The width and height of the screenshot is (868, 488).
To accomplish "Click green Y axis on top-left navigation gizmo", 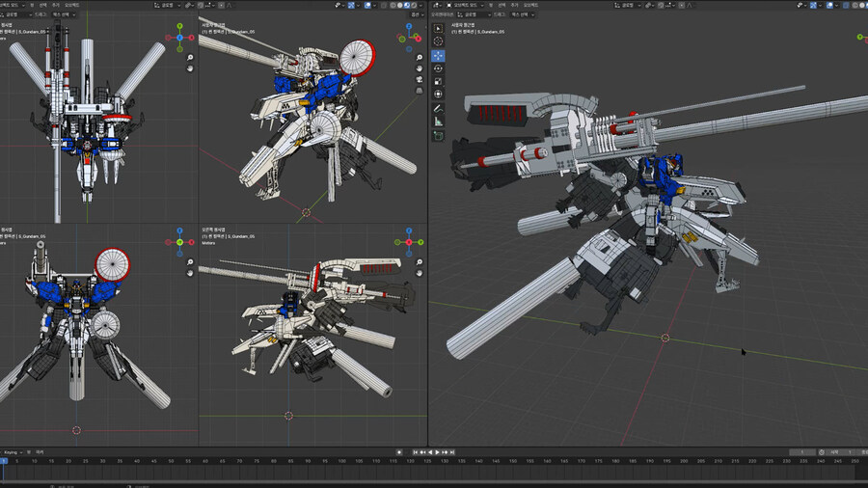I will click(180, 26).
